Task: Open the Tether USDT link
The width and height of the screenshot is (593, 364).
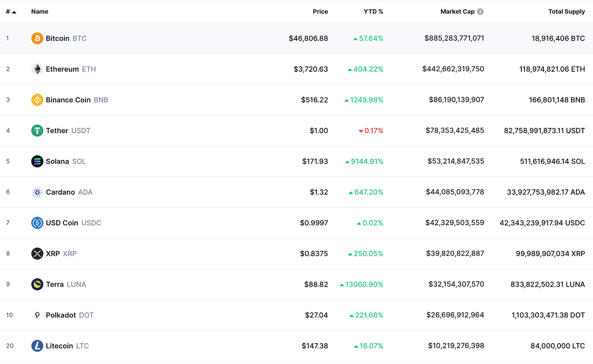Action: pyautogui.click(x=68, y=131)
